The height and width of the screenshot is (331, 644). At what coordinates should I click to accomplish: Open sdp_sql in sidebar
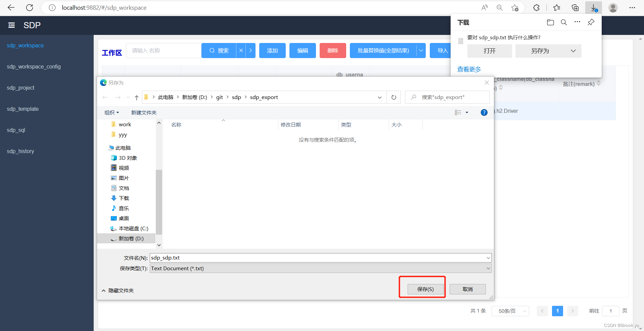coord(16,130)
